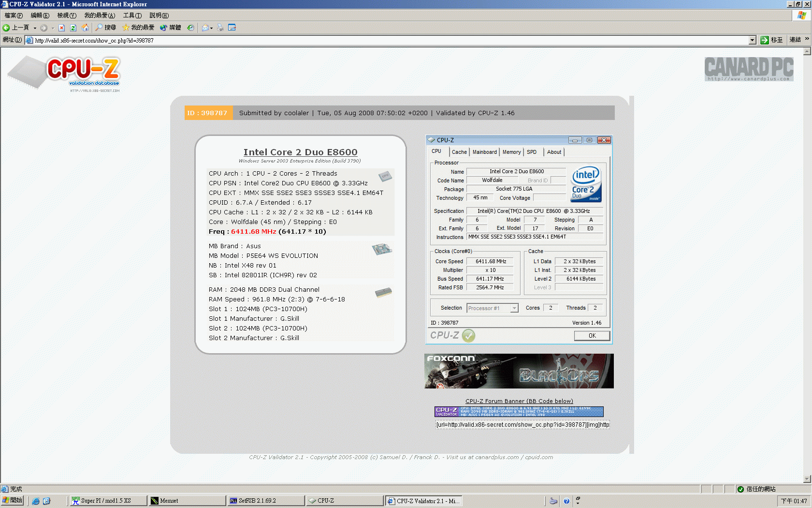Click the Canard PC logo
The height and width of the screenshot is (508, 812).
[x=749, y=69]
